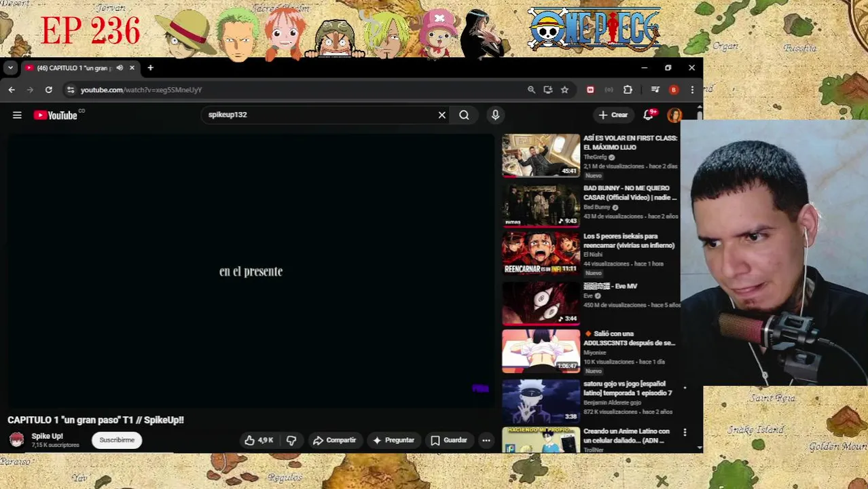Go to YouTube home via logo
Image resolution: width=868 pixels, height=489 pixels.
(56, 115)
